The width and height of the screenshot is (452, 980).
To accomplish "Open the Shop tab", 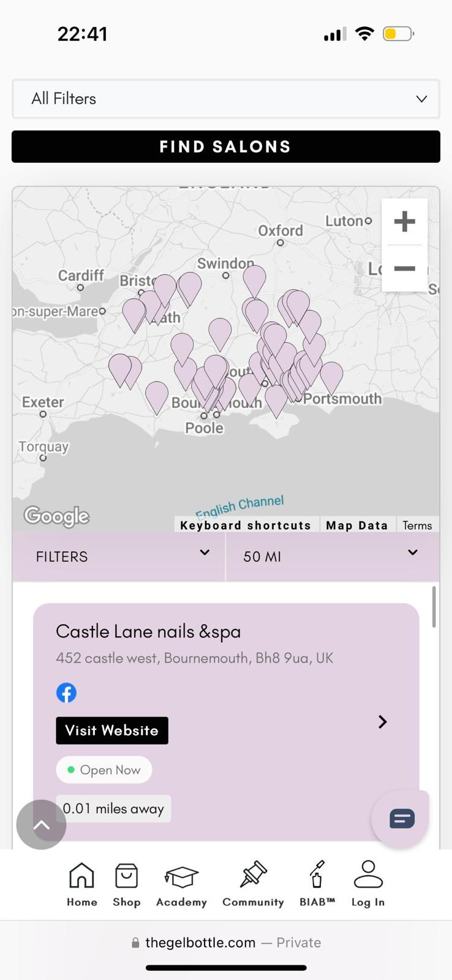I will [127, 884].
